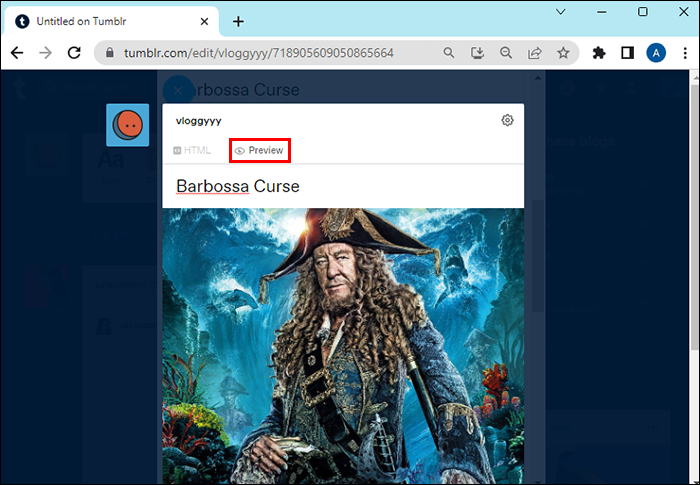Screen dimensions: 700x485
Task: Open the extensions puzzle icon
Action: click(x=599, y=53)
